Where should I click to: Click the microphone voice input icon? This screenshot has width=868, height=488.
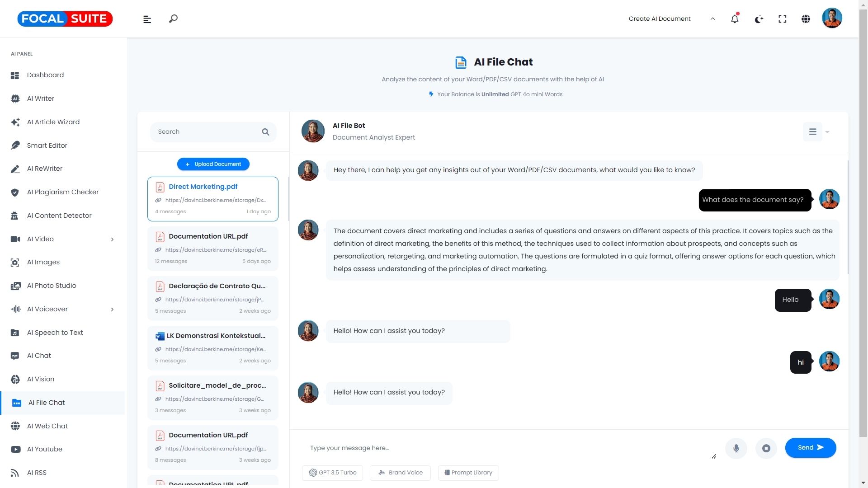point(736,448)
